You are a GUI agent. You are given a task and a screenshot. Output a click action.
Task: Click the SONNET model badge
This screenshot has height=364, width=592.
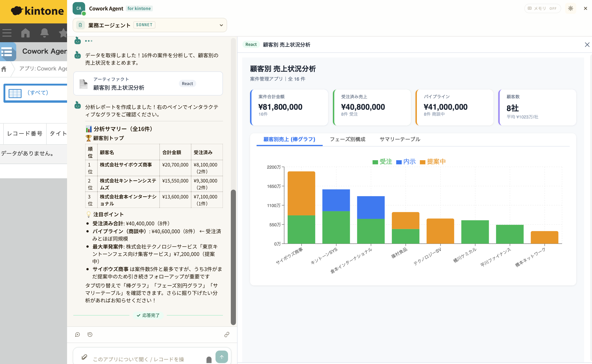pyautogui.click(x=144, y=25)
